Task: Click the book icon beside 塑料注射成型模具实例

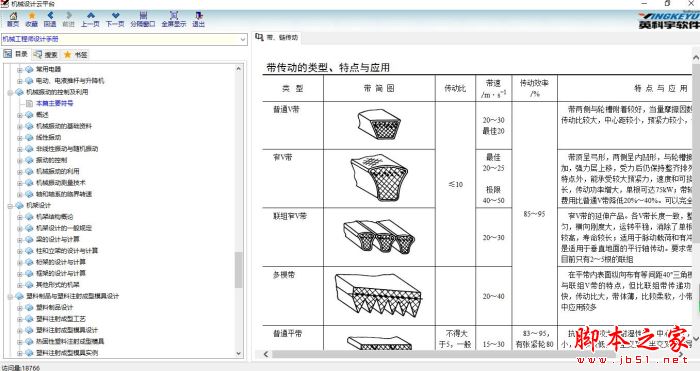Action: point(29,353)
